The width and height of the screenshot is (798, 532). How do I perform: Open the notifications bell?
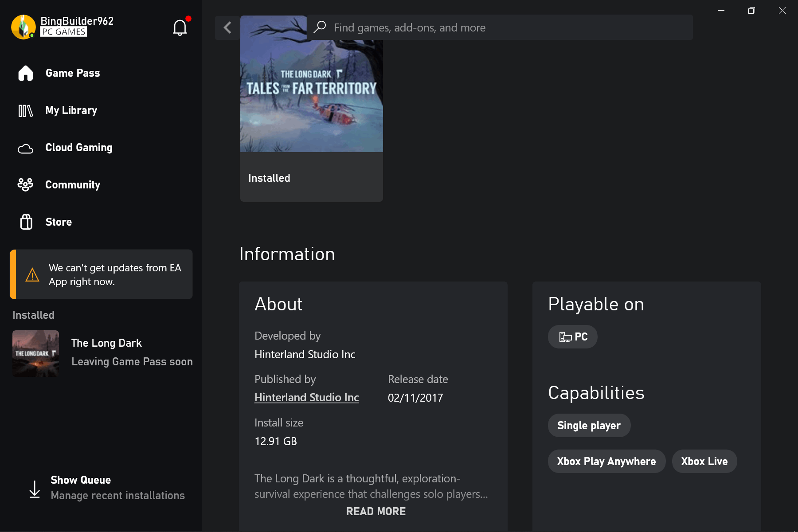point(180,28)
